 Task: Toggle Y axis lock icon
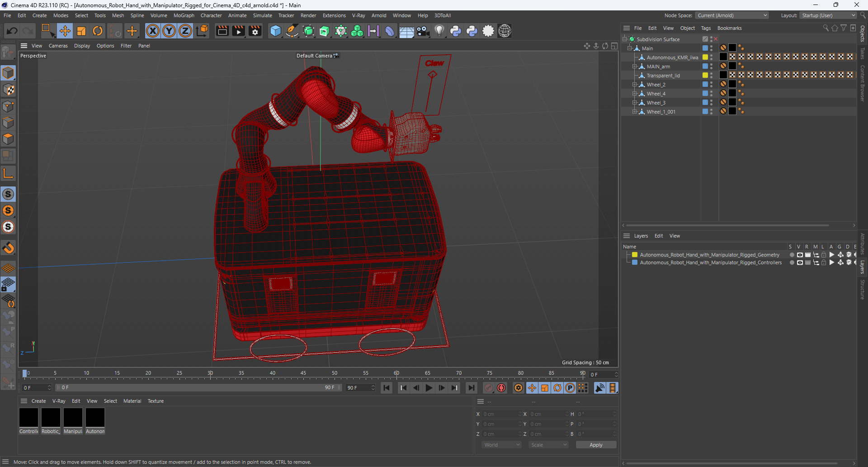coord(169,31)
